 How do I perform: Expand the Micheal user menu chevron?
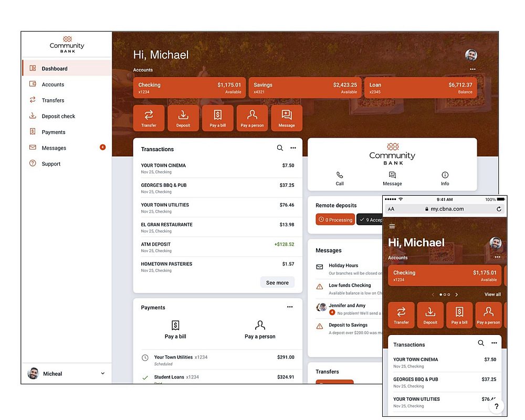pos(102,373)
